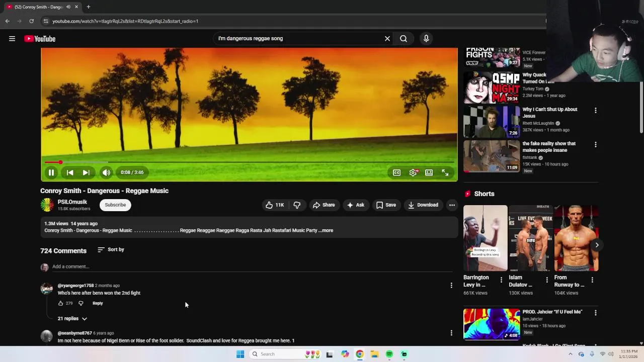
Task: Pause the playing video
Action: (x=51, y=172)
